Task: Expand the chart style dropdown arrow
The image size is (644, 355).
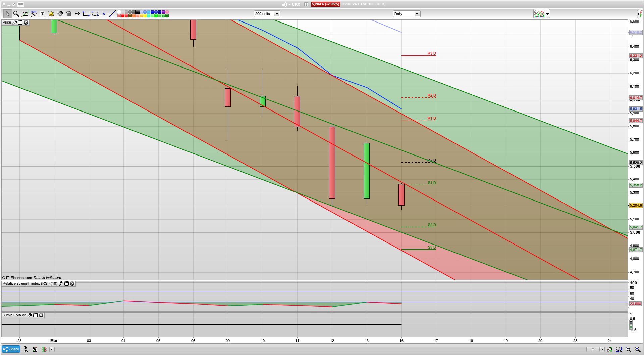Action: coord(547,14)
